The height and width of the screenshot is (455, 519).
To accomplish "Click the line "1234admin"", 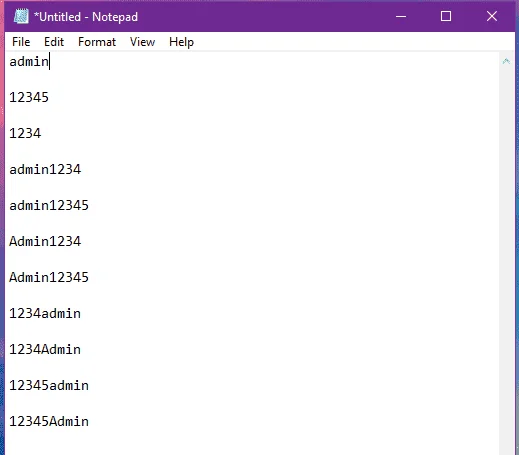I will [45, 313].
